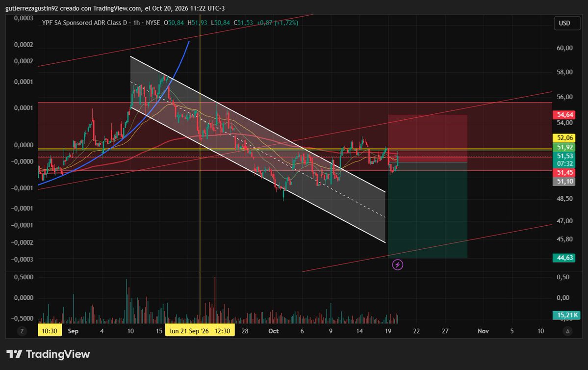Click the high value H51,93 in the legend
This screenshot has width=588, height=370.
197,23
